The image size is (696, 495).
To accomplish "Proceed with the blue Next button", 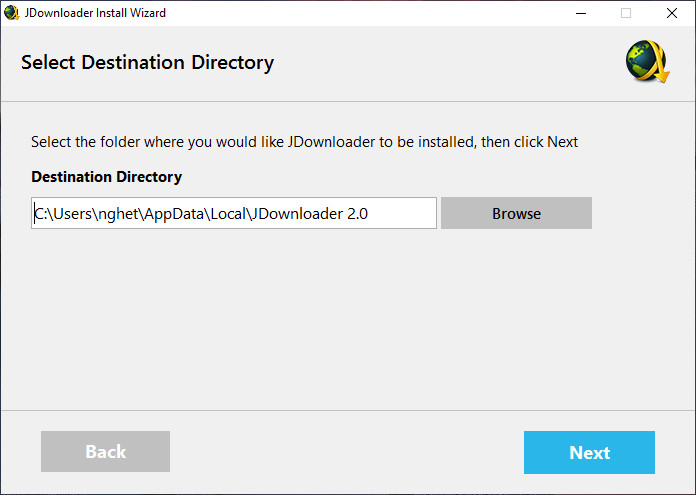I will click(x=589, y=452).
